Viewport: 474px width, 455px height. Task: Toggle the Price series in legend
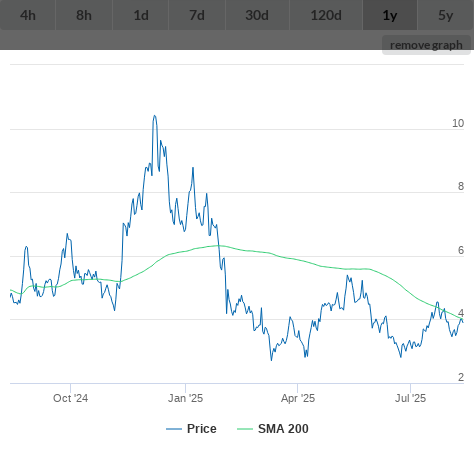[191, 429]
